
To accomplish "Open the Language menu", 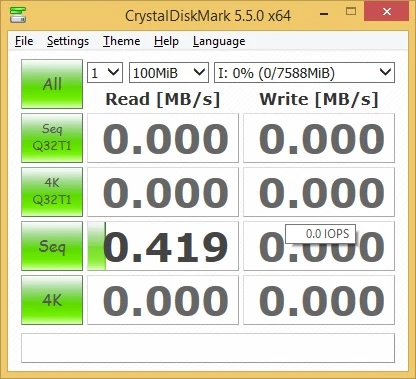I will (x=219, y=41).
